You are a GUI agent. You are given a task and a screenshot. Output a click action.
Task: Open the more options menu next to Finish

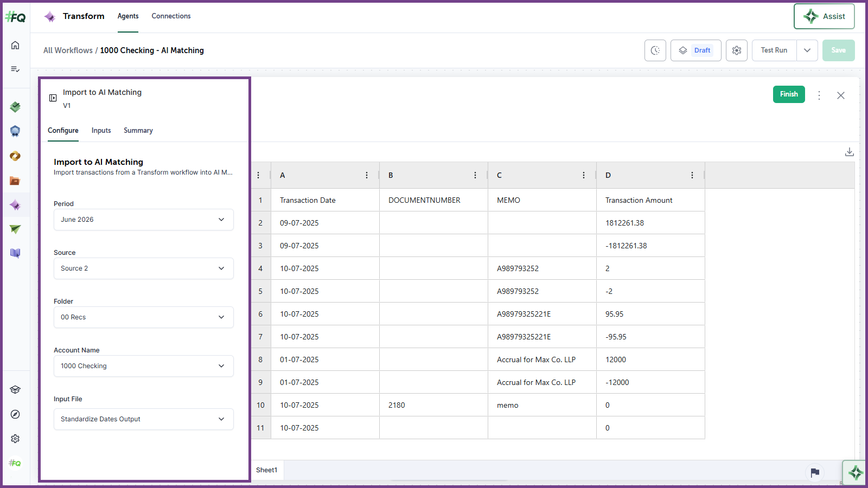tap(819, 95)
